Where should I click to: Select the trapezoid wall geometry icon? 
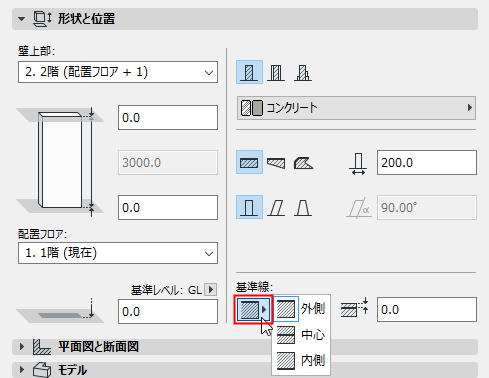pos(276,163)
